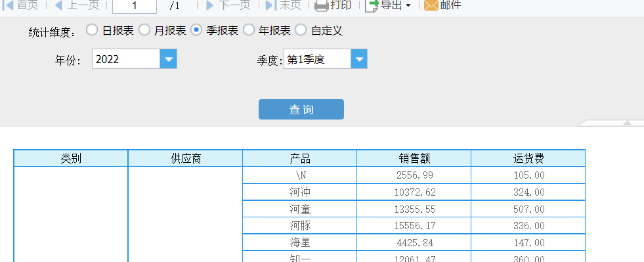
Task: Open the 年份 year dropdown arrow
Action: (x=169, y=59)
